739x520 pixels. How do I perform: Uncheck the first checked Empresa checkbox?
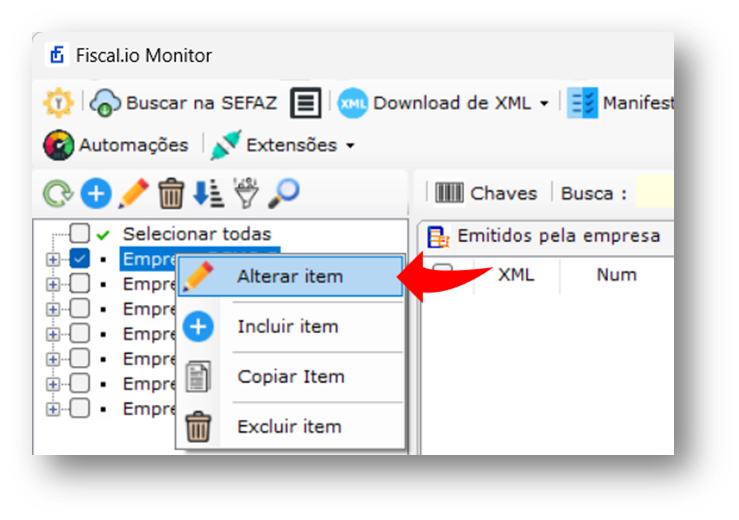(x=80, y=258)
